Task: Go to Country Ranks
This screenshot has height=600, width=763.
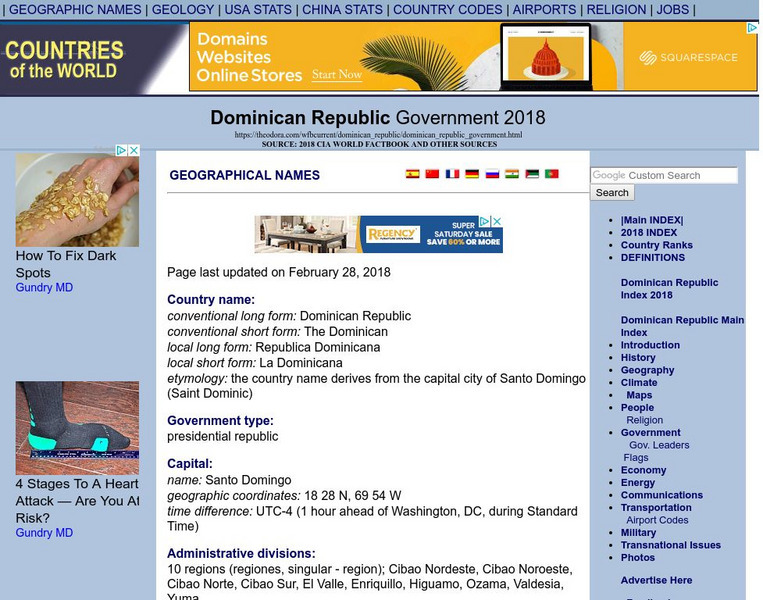Action: pos(656,245)
